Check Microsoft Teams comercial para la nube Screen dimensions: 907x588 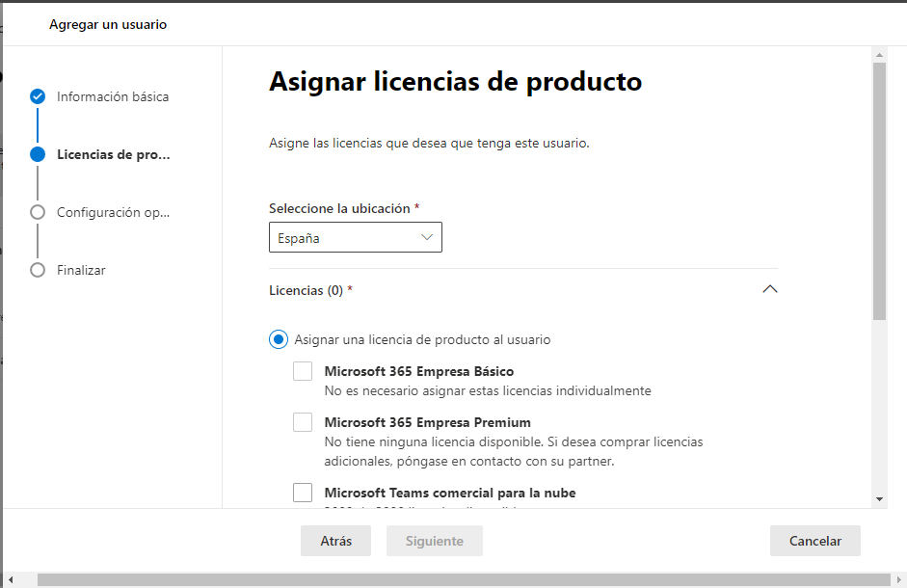[x=303, y=493]
